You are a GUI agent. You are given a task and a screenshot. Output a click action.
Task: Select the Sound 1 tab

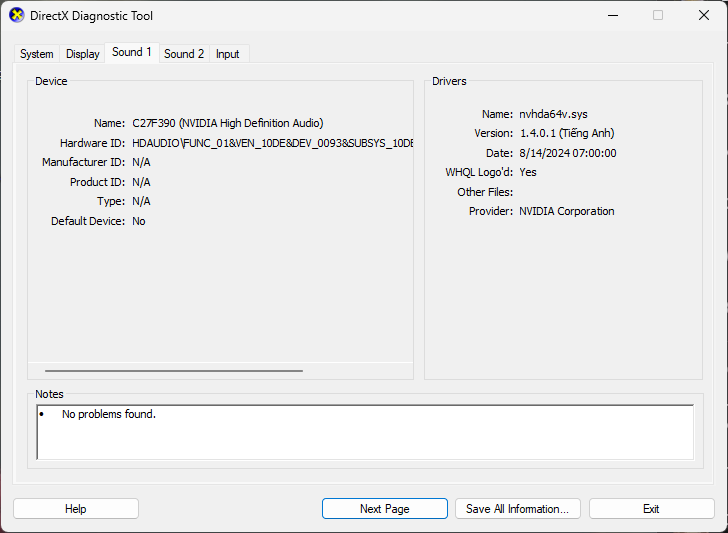(132, 52)
